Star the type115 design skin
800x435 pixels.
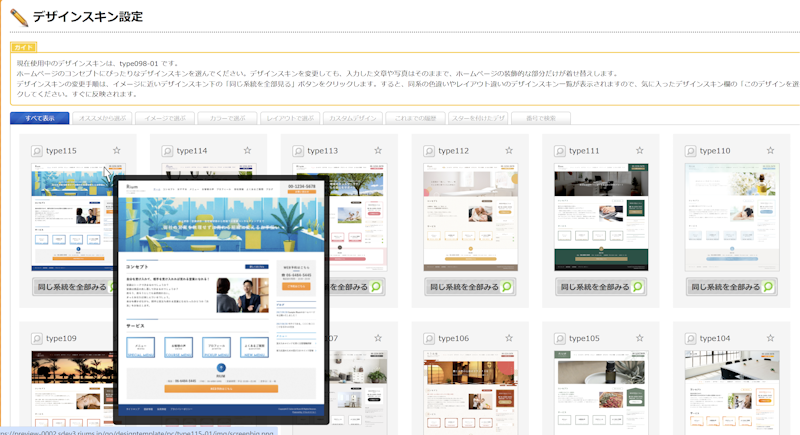117,150
